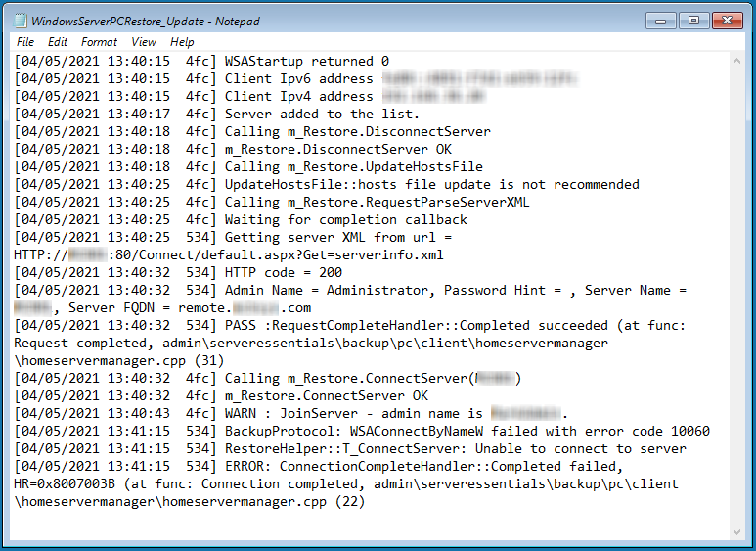Place cursor on HTTP code = 200 line
The image size is (756, 551).
click(178, 273)
